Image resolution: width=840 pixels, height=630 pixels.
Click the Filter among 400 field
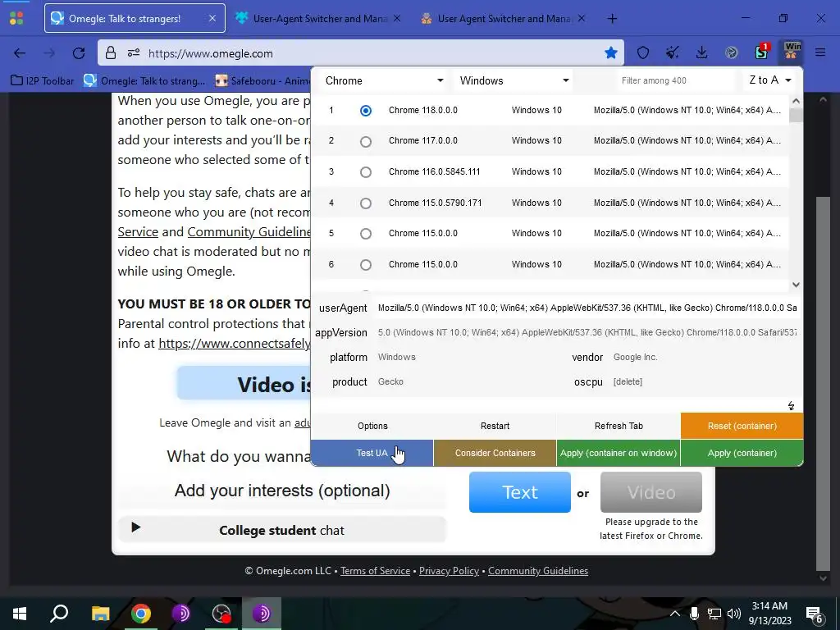point(676,80)
